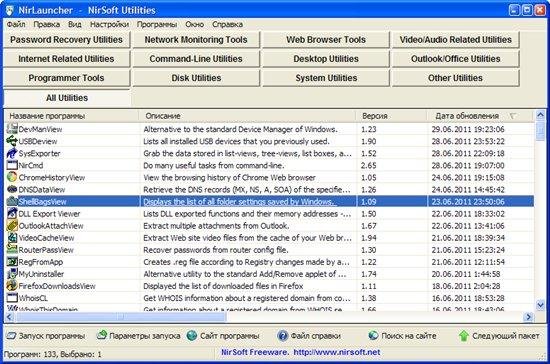Click the RegFromApp program icon
Viewport: 550px width, 364px height.
[12, 262]
